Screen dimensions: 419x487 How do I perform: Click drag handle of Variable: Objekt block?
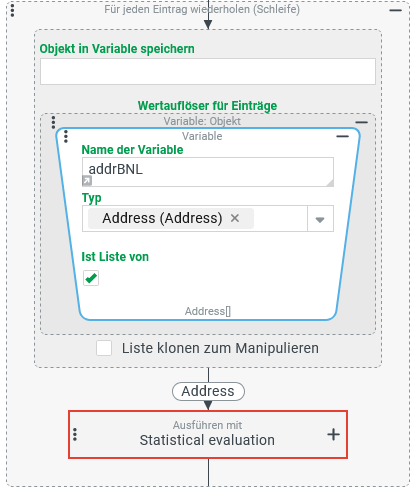(x=53, y=122)
